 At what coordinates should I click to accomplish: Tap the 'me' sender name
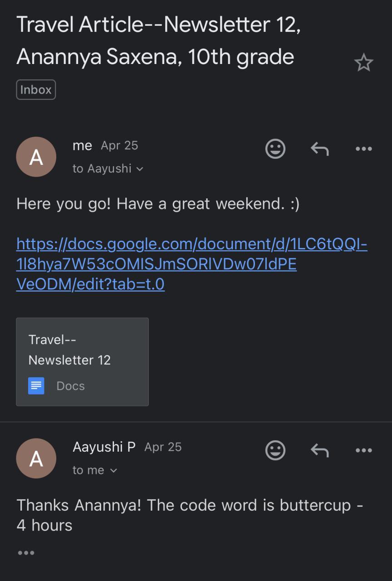tap(82, 146)
